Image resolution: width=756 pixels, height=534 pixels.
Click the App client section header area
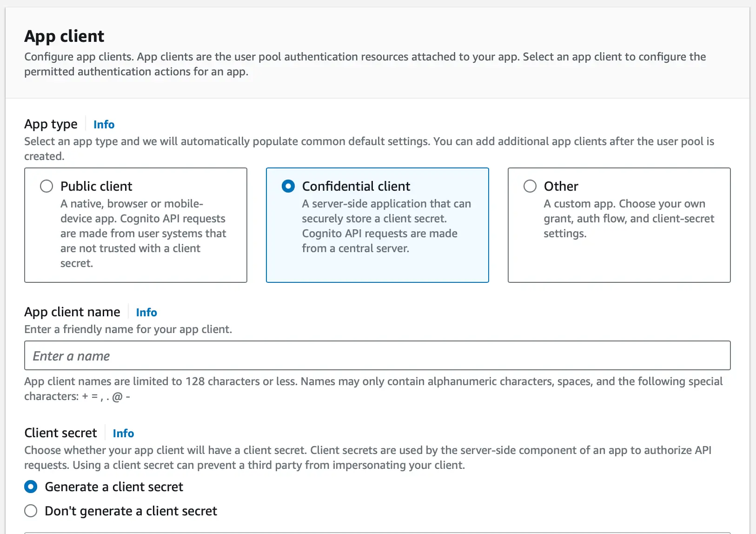64,36
